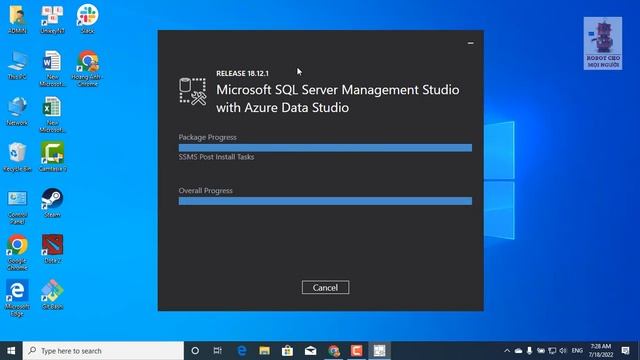Image resolution: width=640 pixels, height=360 pixels.
Task: Open OneDrive cloud tray icon
Action: point(518,351)
